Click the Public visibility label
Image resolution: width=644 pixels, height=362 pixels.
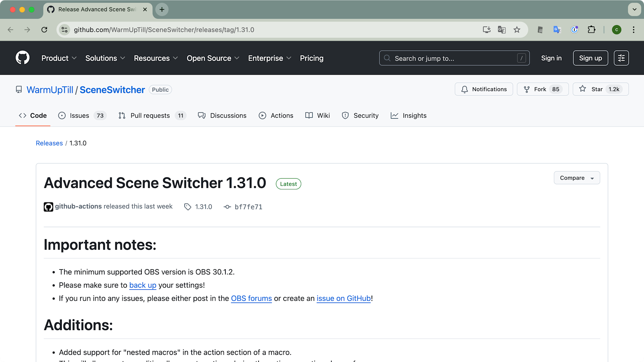160,90
